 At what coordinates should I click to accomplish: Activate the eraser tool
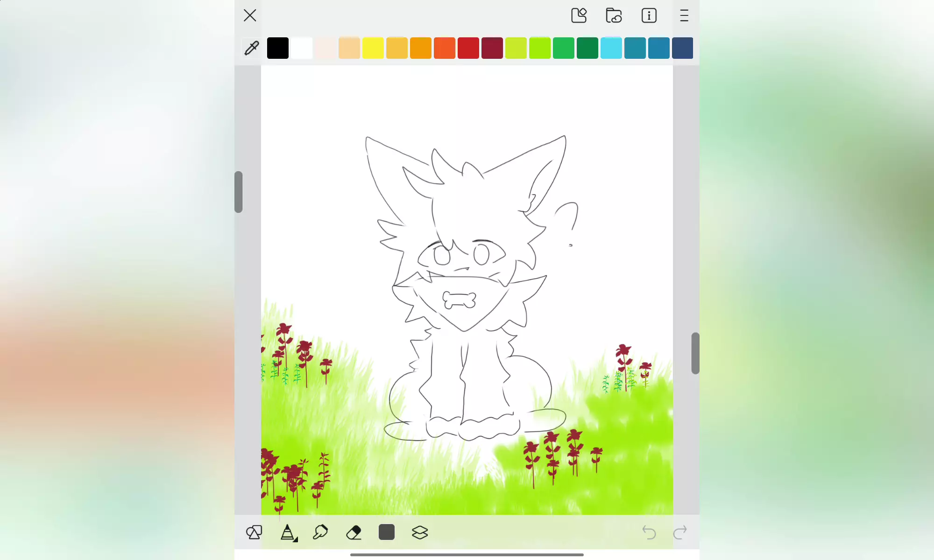354,532
